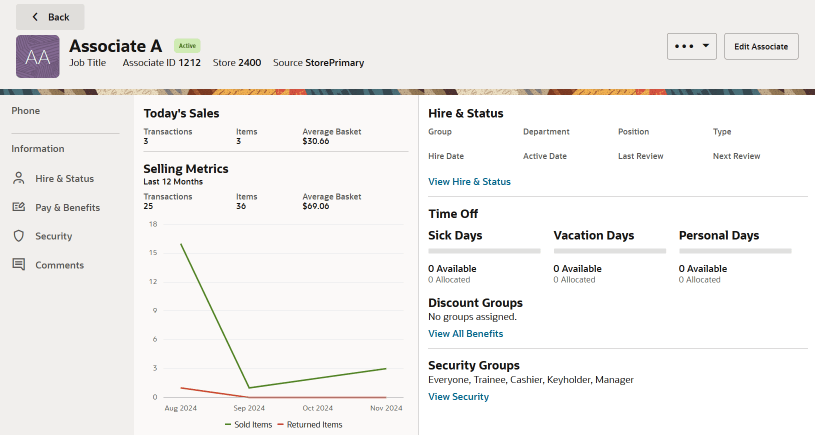This screenshot has width=815, height=435.
Task: Click the Sick Days progress bar
Action: point(484,251)
